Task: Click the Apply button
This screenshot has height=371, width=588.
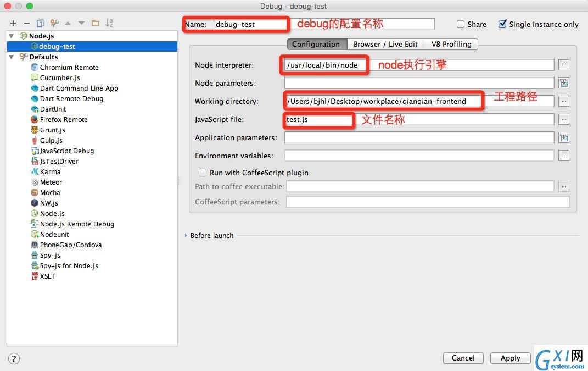Action: (x=511, y=358)
